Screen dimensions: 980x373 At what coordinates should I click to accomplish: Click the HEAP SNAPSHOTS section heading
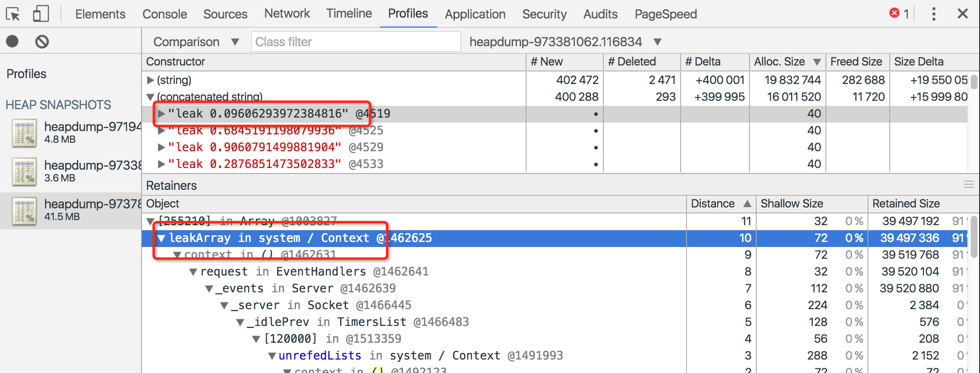click(x=58, y=105)
